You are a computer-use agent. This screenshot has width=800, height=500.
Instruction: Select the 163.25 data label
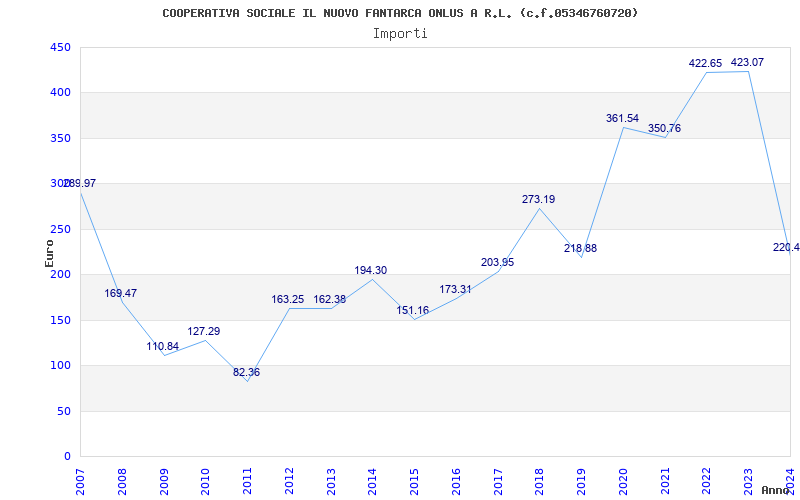coord(287,299)
